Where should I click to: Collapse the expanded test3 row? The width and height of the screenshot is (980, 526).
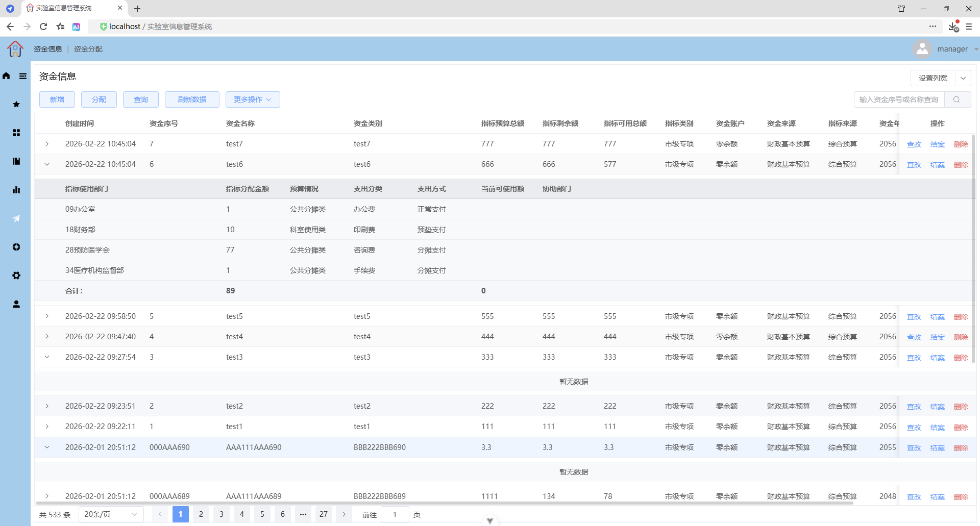click(47, 357)
